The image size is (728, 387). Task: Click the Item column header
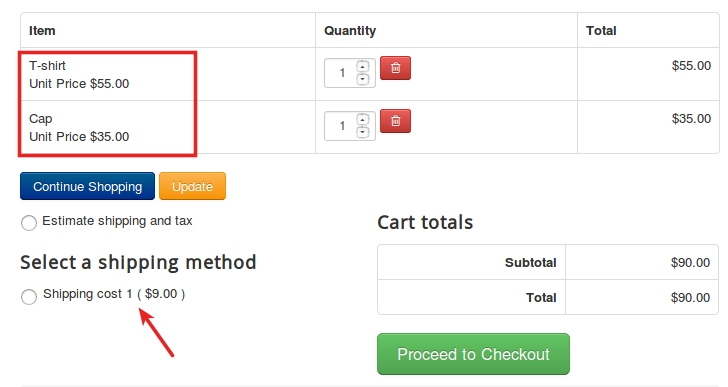(x=42, y=31)
